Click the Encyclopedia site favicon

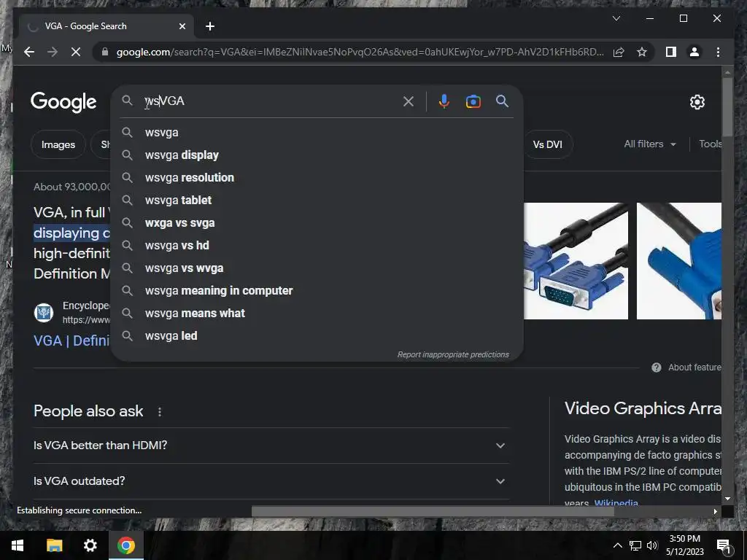coord(43,313)
